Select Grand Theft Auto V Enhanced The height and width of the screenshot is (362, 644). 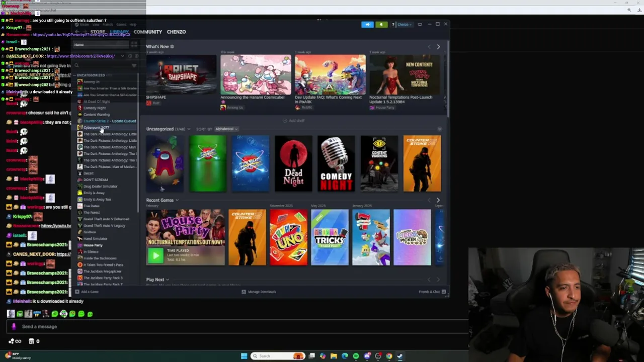106,219
